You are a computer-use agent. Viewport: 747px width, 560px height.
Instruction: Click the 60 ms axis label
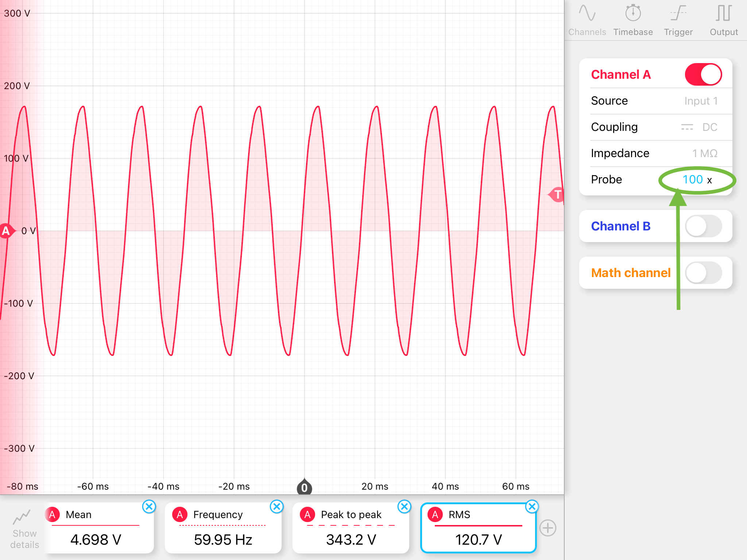[x=515, y=486]
